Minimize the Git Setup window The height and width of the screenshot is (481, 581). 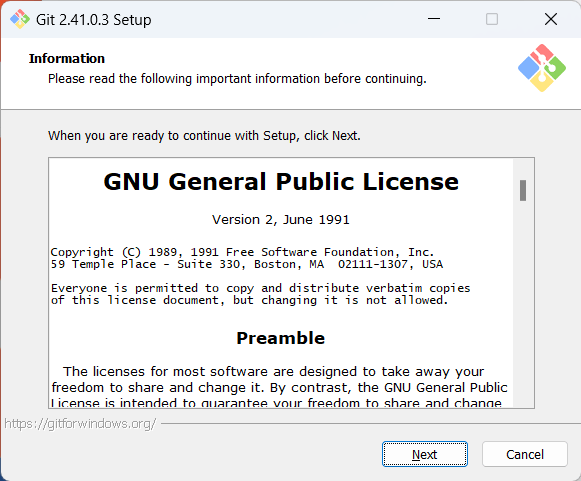434,19
